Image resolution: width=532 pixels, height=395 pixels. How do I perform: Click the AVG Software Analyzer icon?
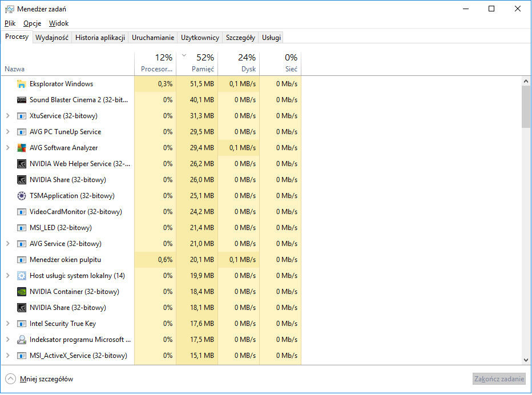coord(21,148)
